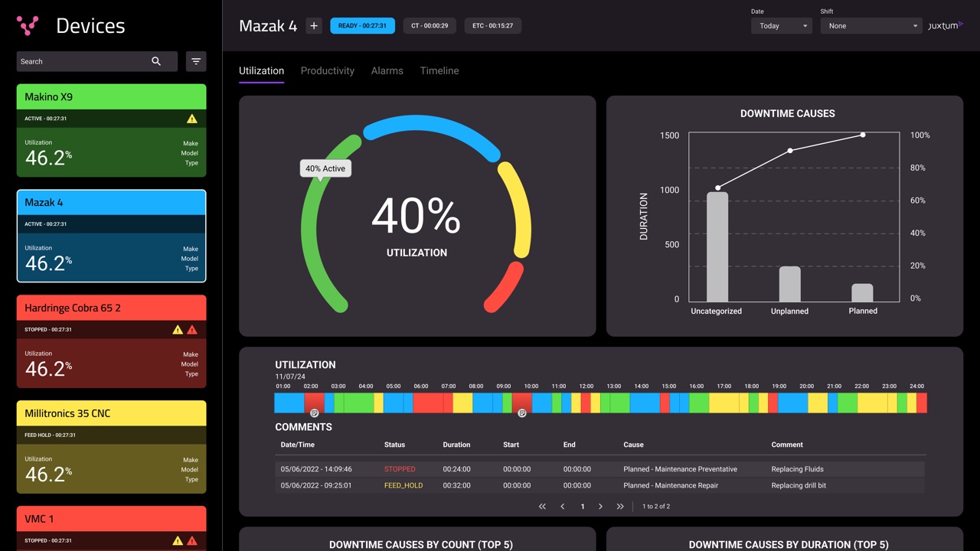
Task: Open the Timeline tab
Action: click(439, 70)
